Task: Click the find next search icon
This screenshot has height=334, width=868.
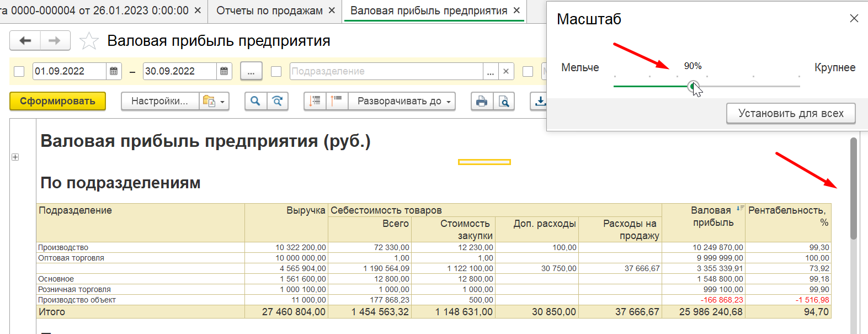Action: tap(278, 101)
